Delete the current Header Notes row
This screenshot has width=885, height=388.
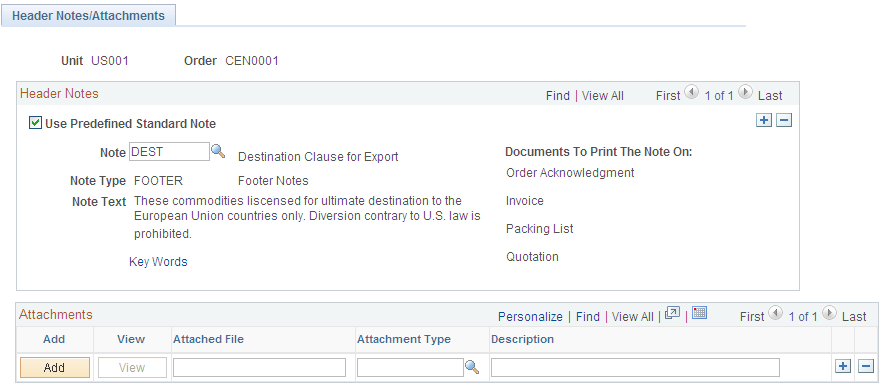784,120
